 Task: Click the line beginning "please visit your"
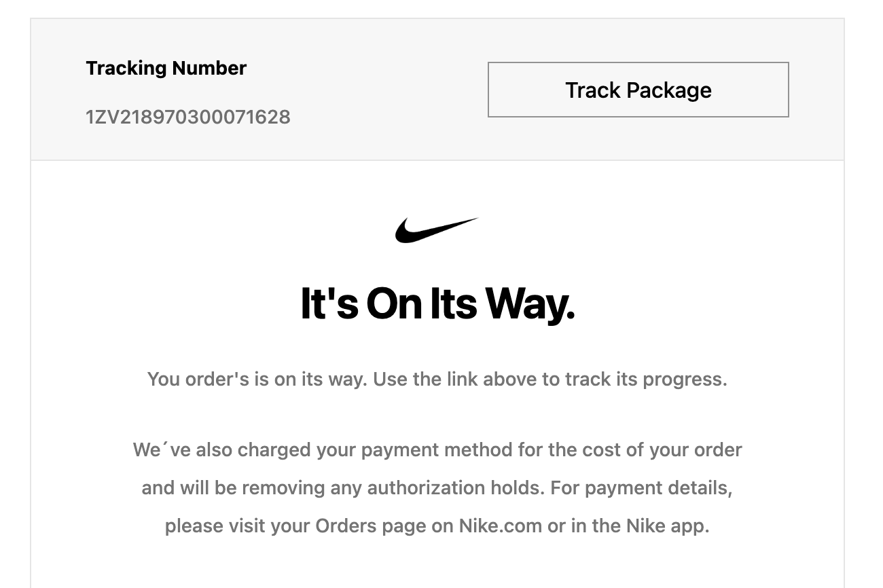[437, 526]
